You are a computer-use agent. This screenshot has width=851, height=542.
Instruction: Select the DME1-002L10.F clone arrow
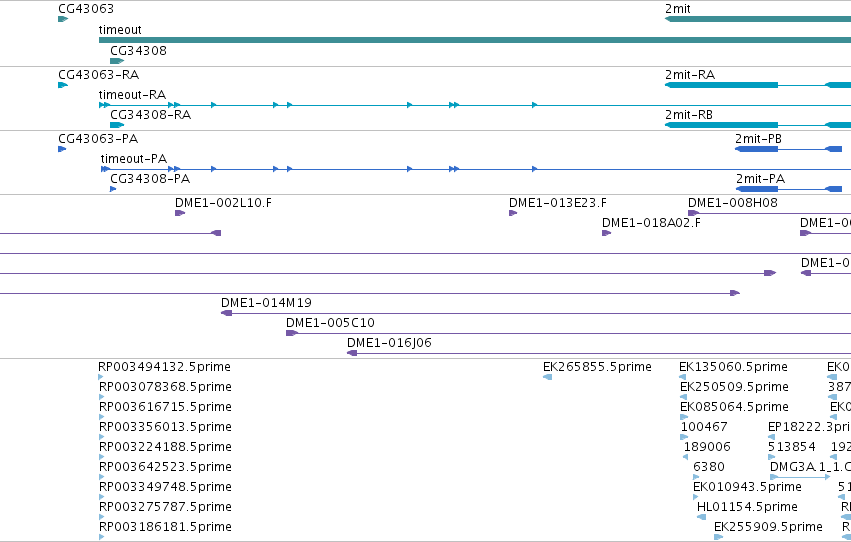(x=180, y=213)
